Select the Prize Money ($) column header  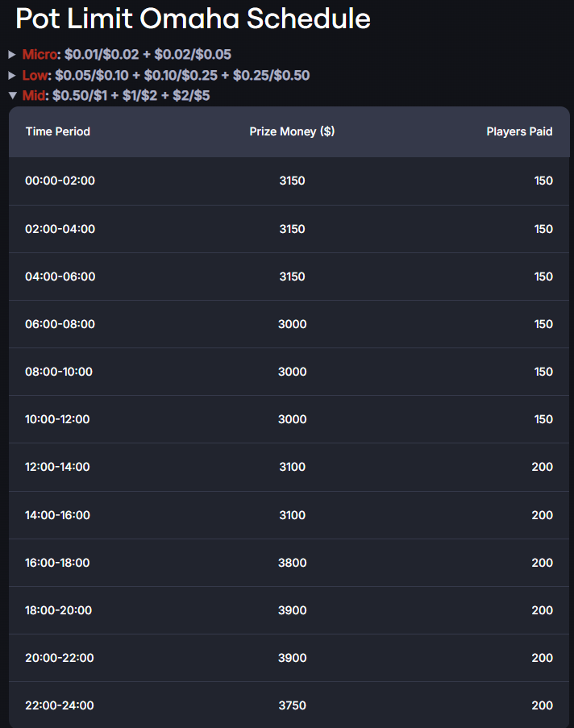click(292, 132)
